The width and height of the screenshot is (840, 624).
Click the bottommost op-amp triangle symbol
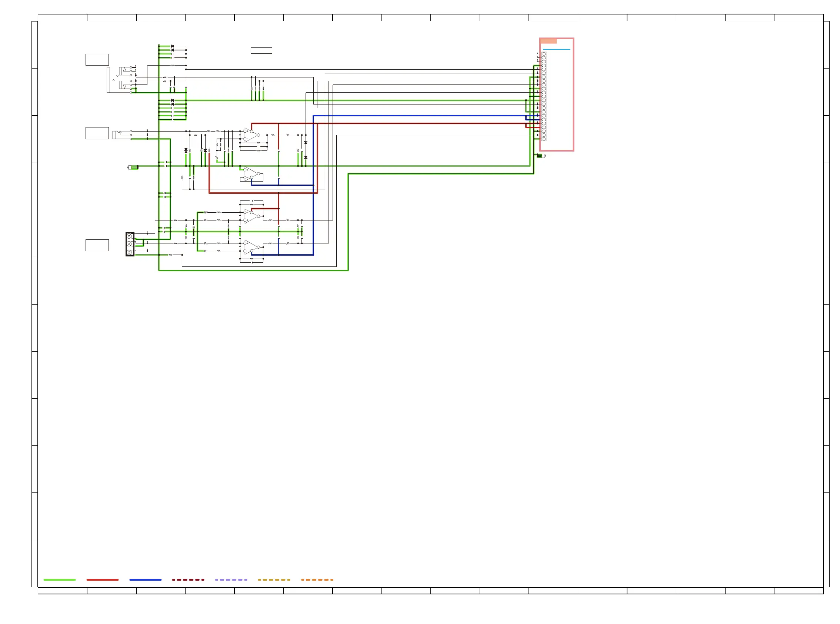click(252, 248)
